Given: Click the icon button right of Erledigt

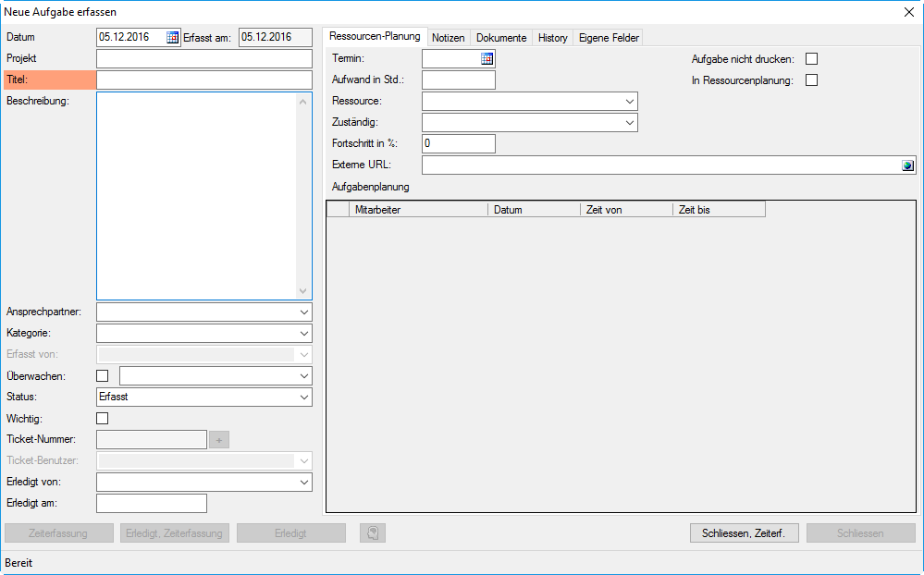Looking at the screenshot, I should point(372,533).
